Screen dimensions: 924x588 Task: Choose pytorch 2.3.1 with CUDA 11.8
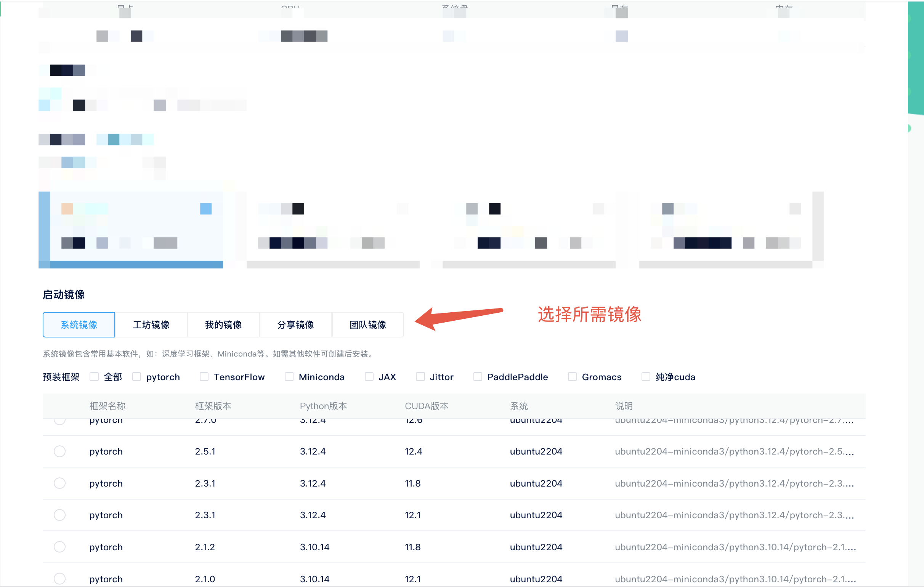tap(59, 484)
